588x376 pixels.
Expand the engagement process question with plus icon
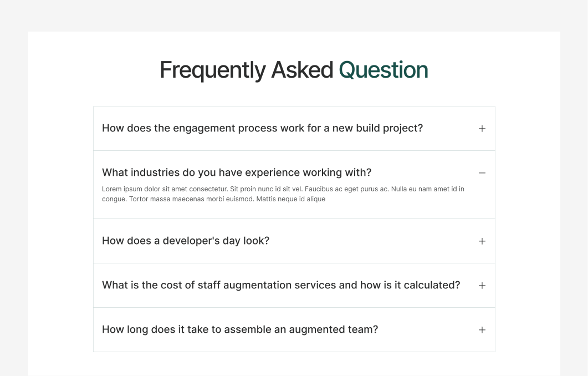point(482,129)
